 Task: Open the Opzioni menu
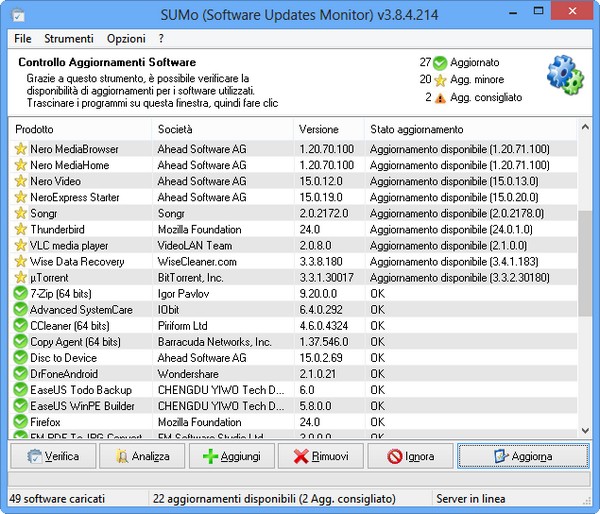click(x=126, y=39)
